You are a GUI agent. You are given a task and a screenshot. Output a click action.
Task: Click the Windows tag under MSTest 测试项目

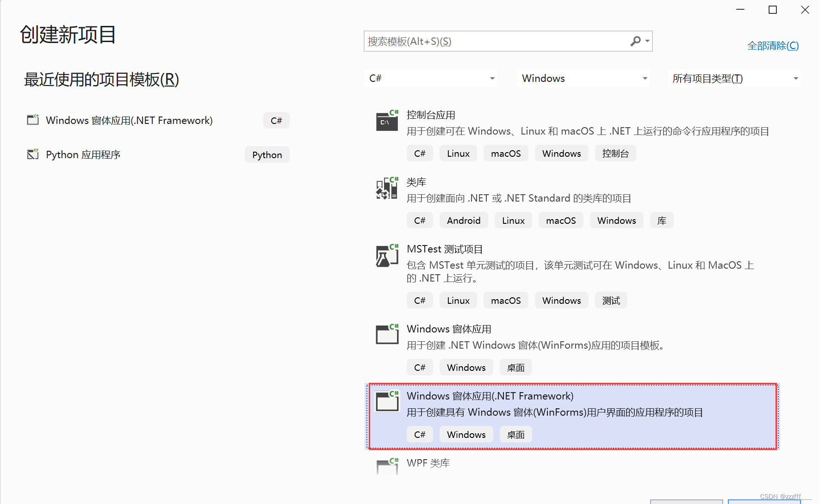point(561,300)
